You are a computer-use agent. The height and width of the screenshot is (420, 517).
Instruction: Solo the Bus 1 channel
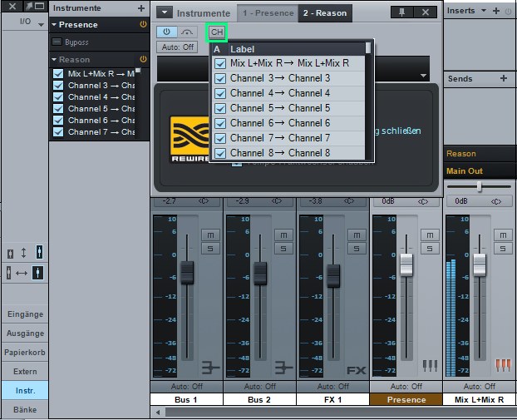[210, 249]
